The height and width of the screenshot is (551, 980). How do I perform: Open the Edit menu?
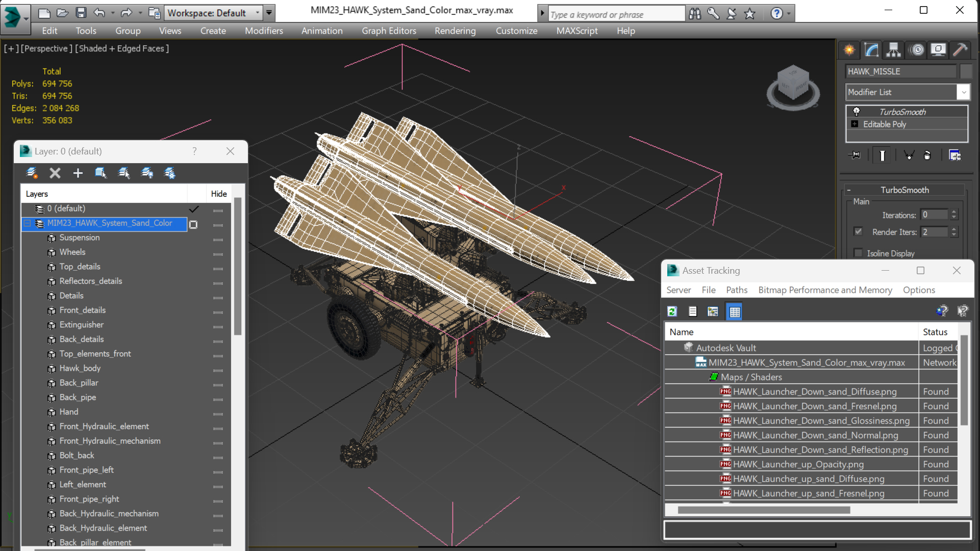coord(49,31)
